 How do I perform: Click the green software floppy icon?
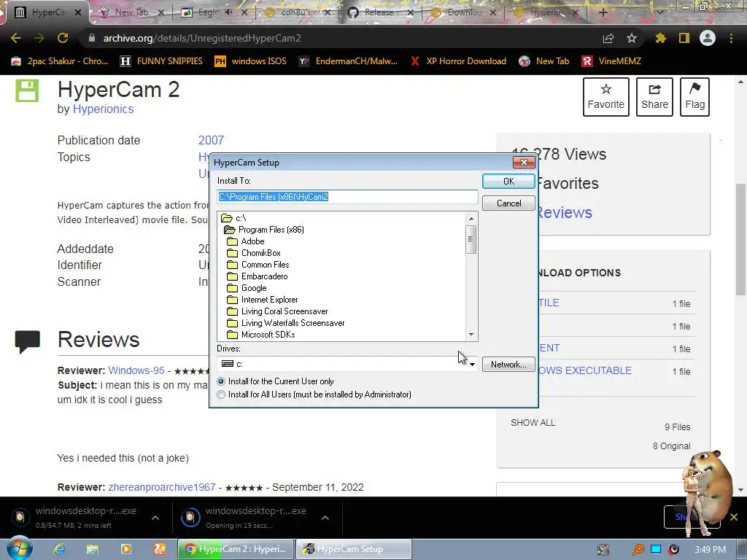tap(27, 91)
